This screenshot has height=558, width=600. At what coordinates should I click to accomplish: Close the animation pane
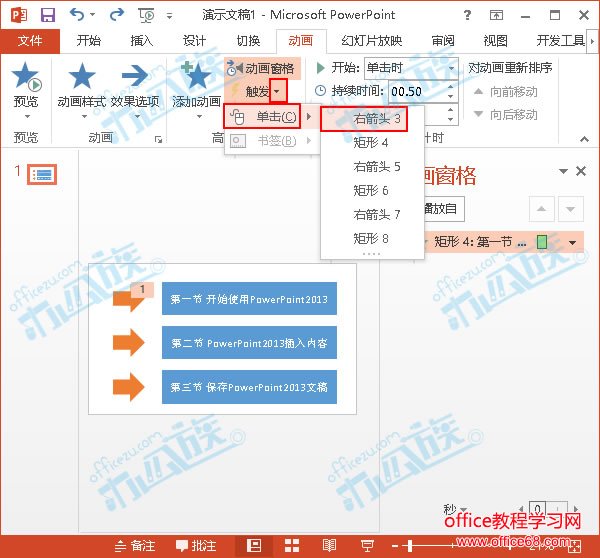581,171
